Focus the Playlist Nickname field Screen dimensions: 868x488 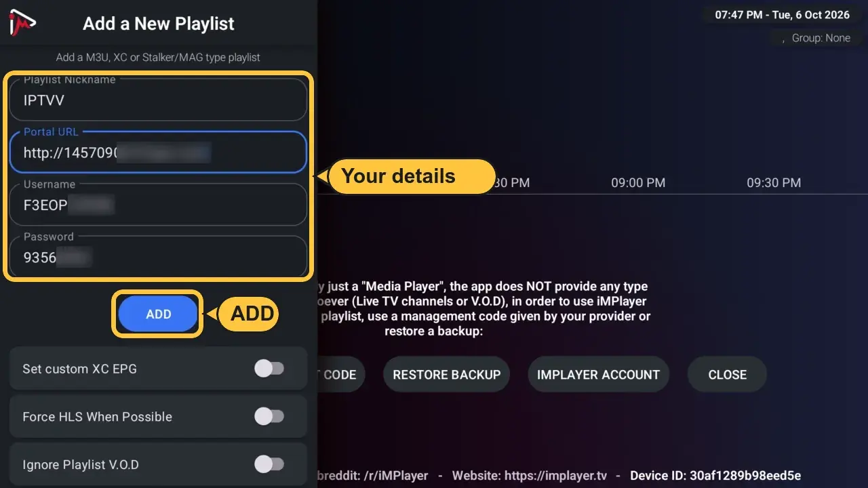pyautogui.click(x=158, y=100)
